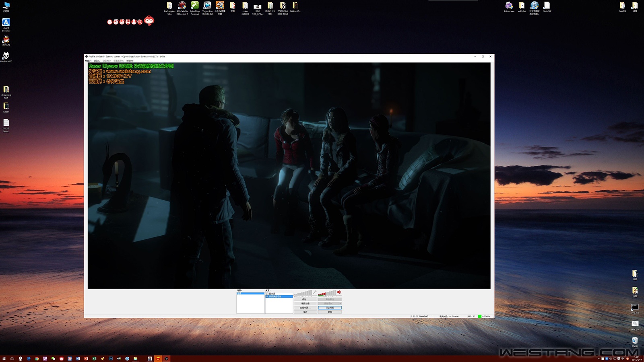This screenshot has width=644, height=362.
Task: Open second menu in OBS menu bar
Action: click(x=97, y=61)
